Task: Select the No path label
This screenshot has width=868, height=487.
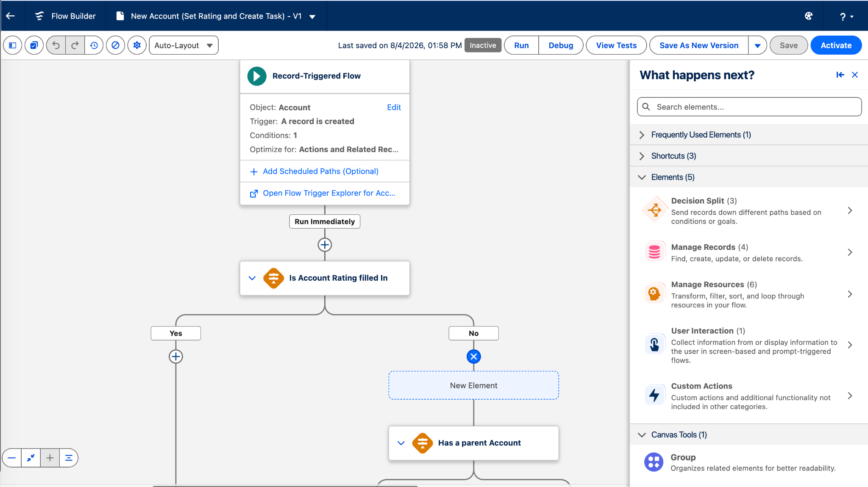Action: coord(473,333)
